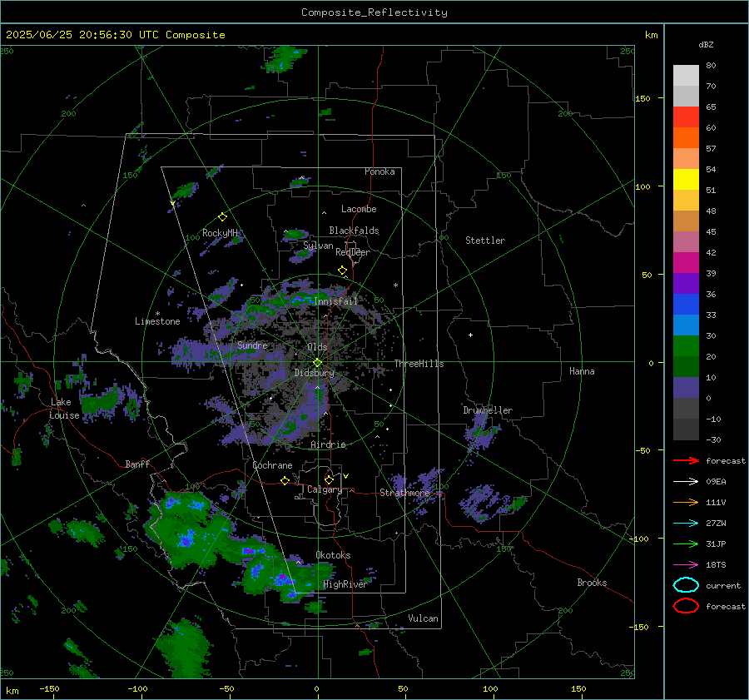Click the 'Blackfalds' city label
The width and height of the screenshot is (749, 700).
354,231
